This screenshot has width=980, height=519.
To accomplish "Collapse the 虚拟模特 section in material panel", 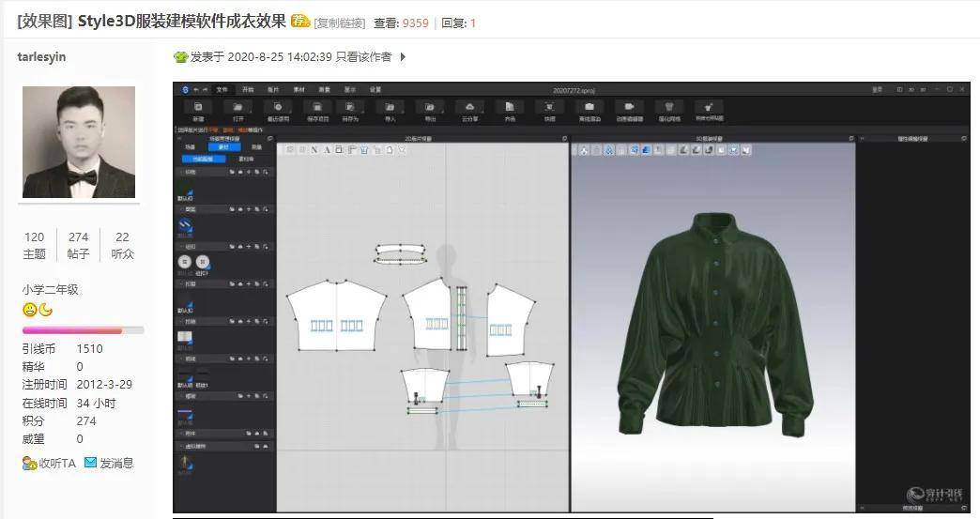I will (181, 447).
